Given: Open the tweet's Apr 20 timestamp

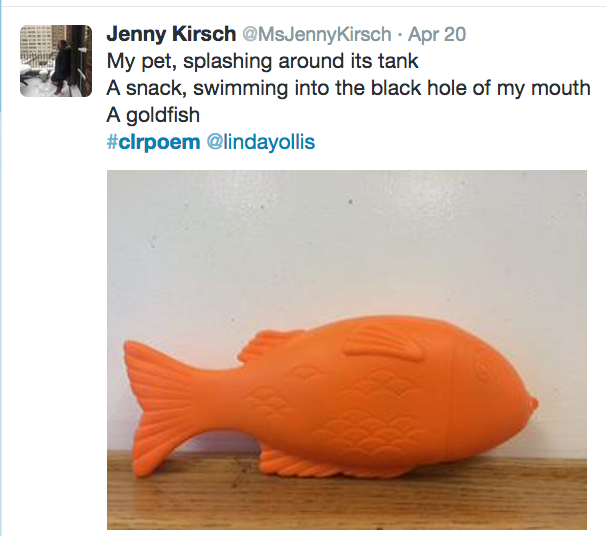Looking at the screenshot, I should pos(437,34).
